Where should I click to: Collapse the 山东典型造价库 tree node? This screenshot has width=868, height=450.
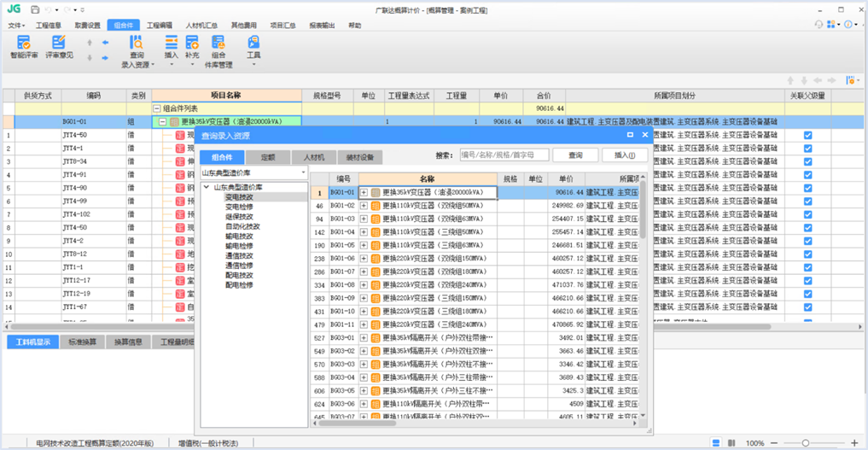207,187
